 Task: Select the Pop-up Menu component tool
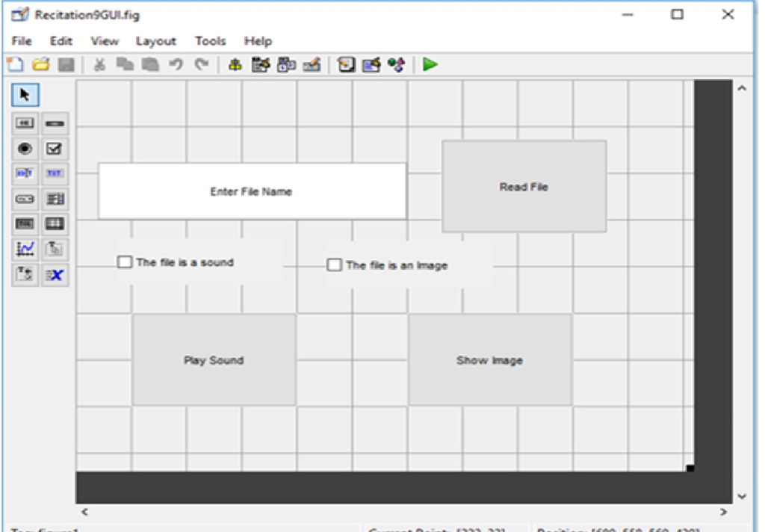pos(23,199)
